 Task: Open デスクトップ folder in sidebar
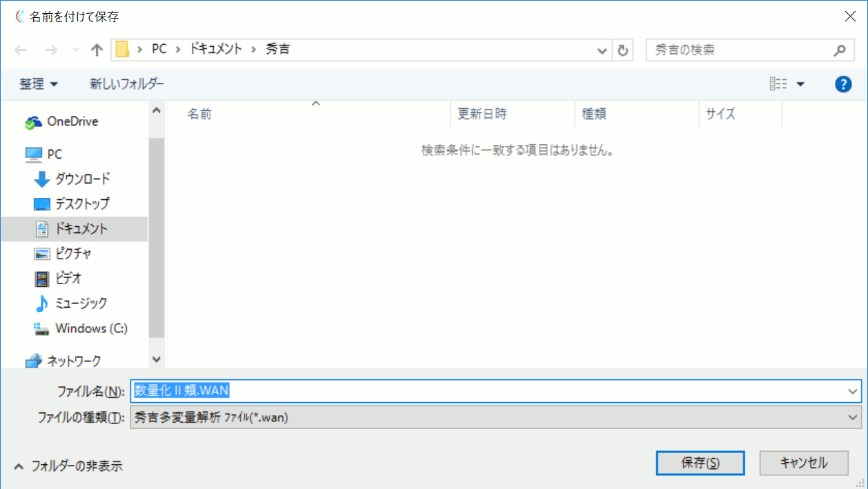(83, 204)
